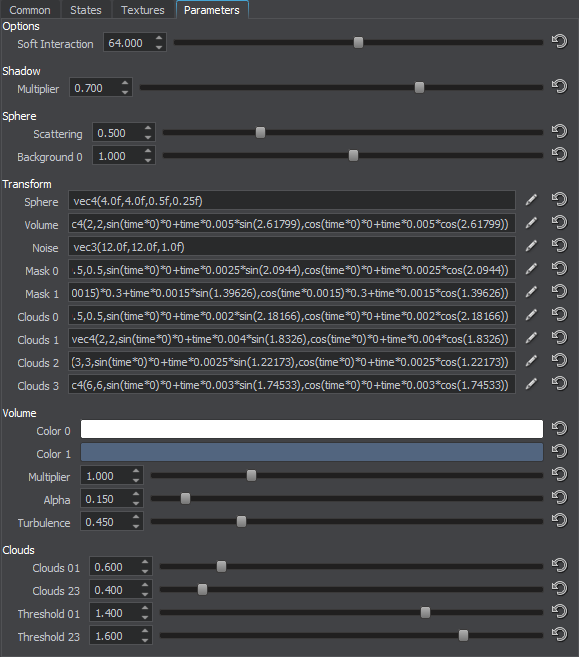Open the Common tab
579x657 pixels.
[30, 10]
